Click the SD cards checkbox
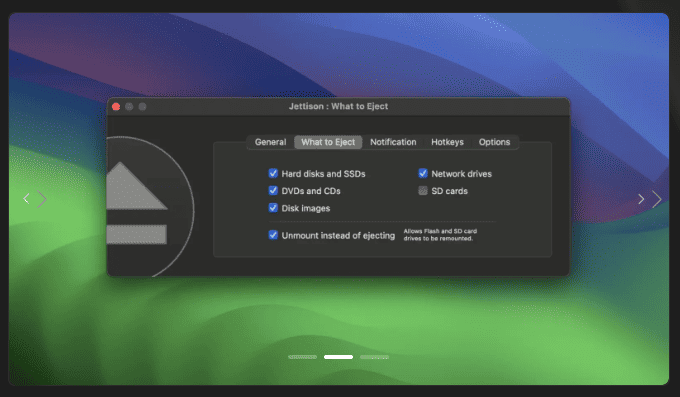 (423, 191)
